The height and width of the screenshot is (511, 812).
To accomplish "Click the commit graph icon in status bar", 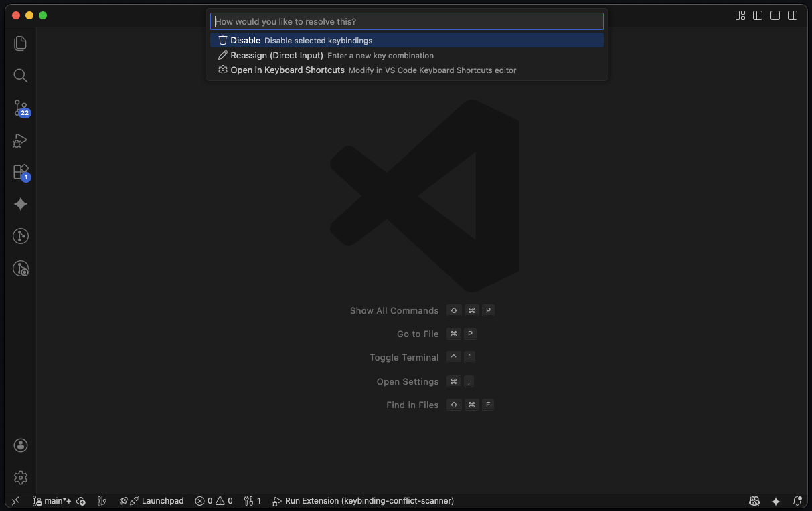I will coord(102,501).
